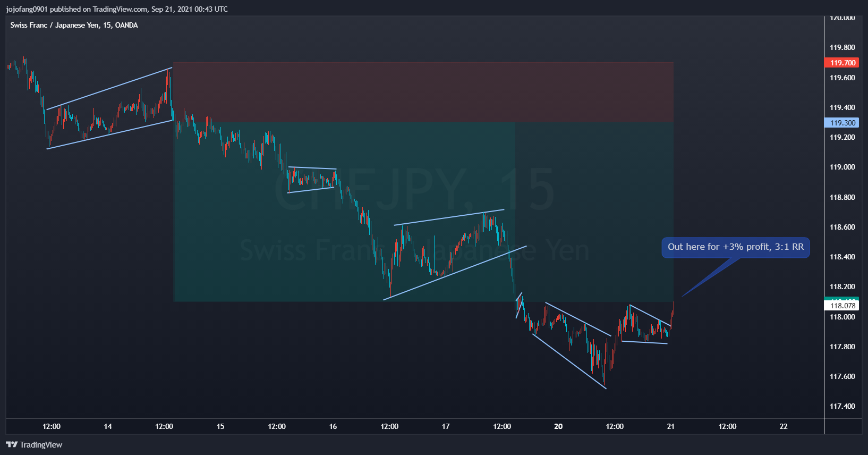
Task: Click date label 17 on time axis
Action: [446, 426]
